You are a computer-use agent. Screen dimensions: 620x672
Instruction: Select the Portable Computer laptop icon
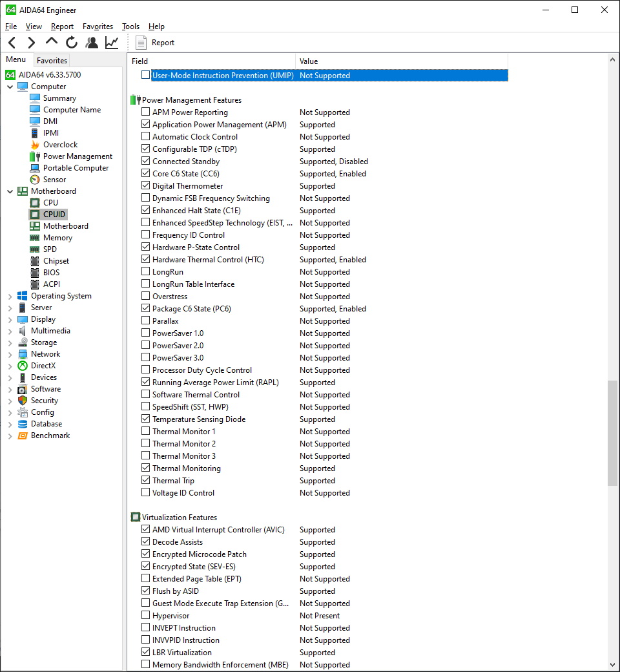[35, 168]
